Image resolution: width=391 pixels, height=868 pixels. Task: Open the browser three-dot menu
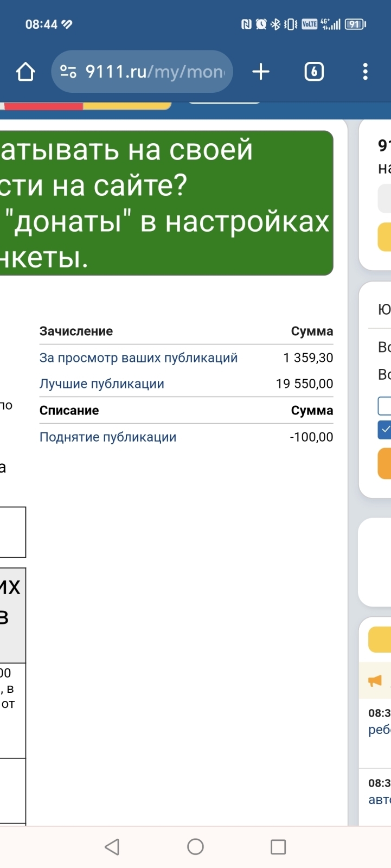point(365,72)
